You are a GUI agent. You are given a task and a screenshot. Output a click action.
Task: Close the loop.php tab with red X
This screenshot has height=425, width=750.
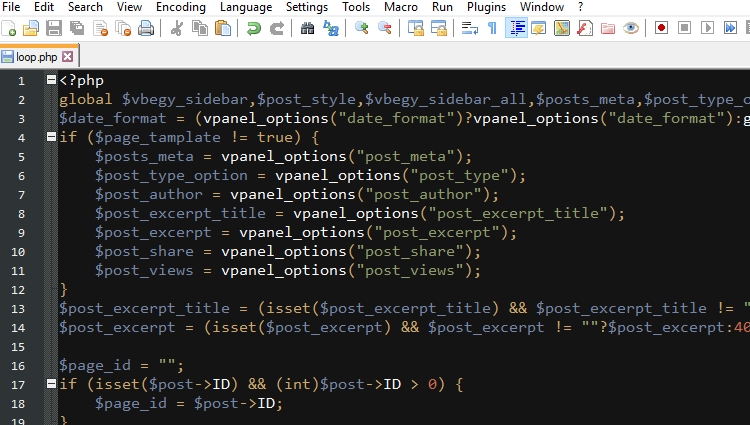click(x=68, y=56)
